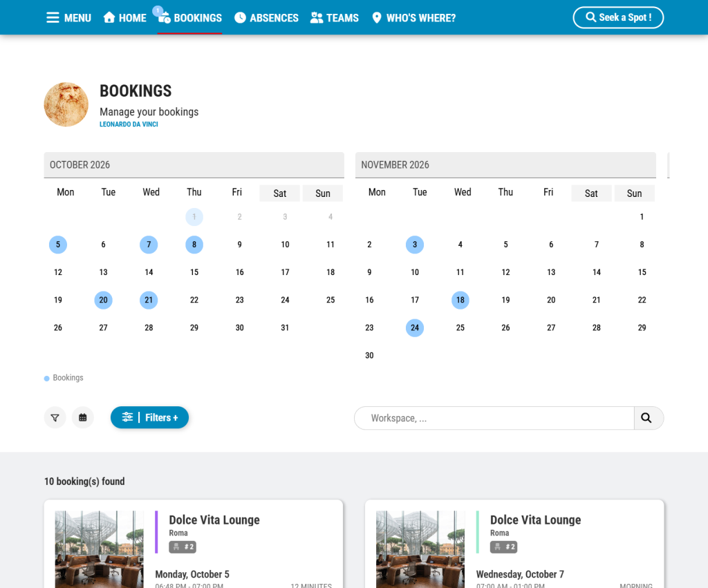Click the 10 booking(s) found text
The image size is (708, 588).
coord(84,482)
